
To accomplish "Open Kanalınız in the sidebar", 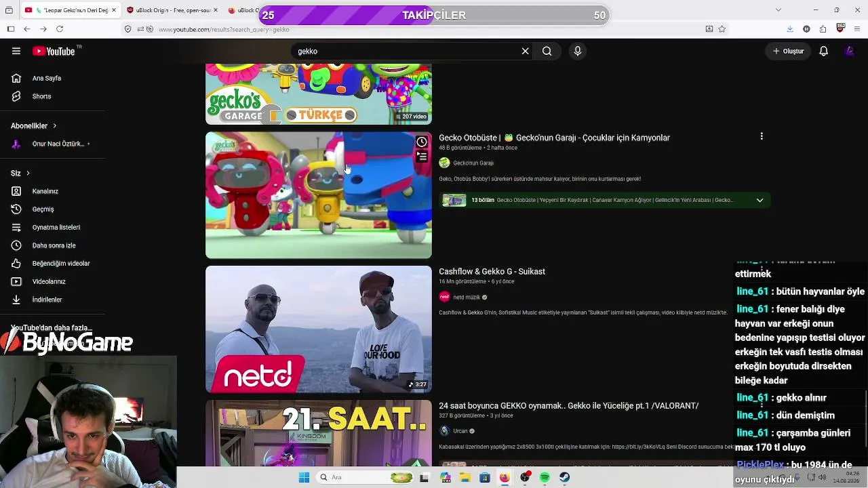I will 52,191.
